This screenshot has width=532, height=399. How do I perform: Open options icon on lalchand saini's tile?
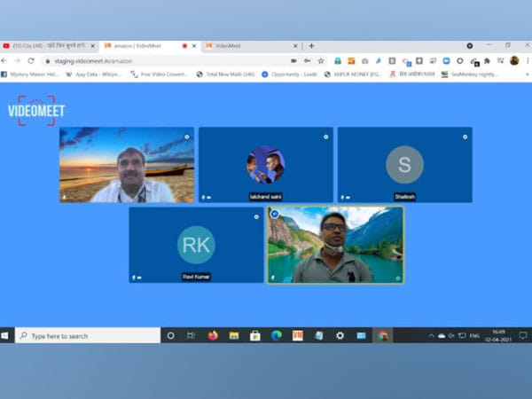[325, 137]
